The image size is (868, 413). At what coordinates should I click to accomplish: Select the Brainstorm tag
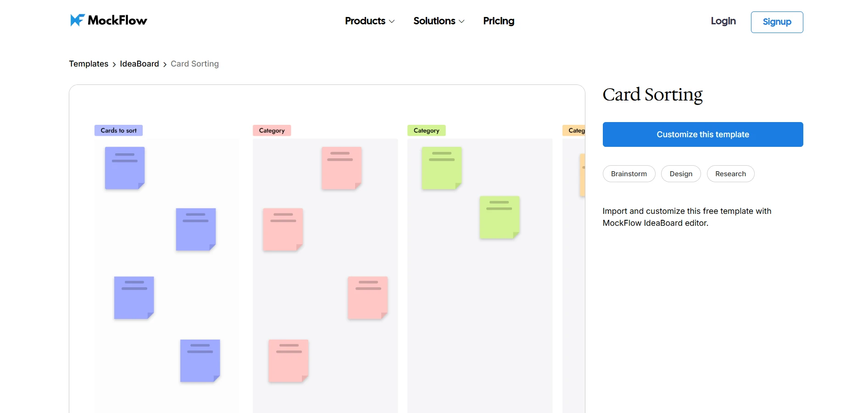(629, 173)
